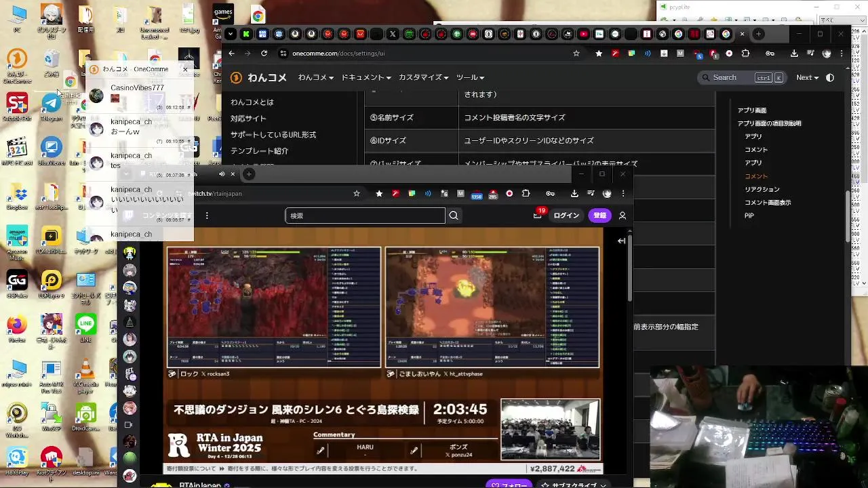Open わんコメとは in the docs sidebar
Screen dimensions: 868x488
(x=252, y=102)
